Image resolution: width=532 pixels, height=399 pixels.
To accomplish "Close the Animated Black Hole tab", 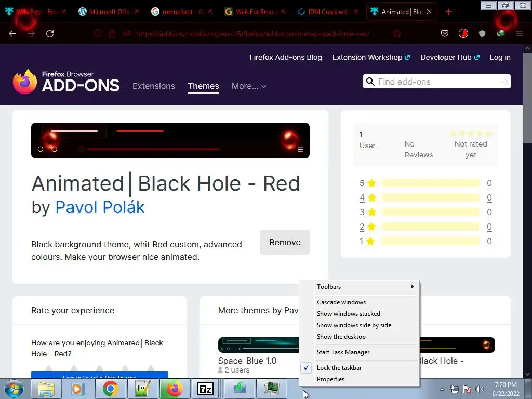I will pyautogui.click(x=429, y=11).
